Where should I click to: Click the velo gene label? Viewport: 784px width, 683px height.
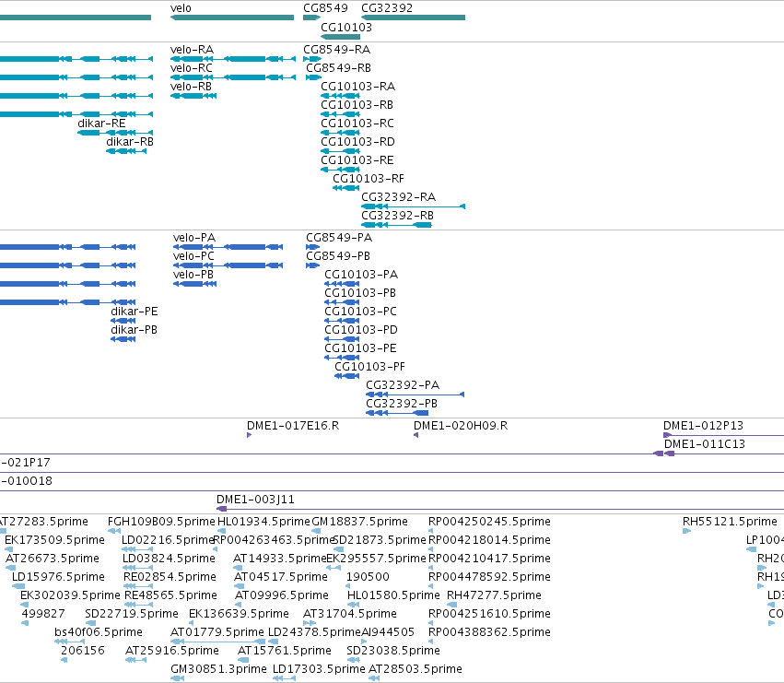click(x=181, y=8)
